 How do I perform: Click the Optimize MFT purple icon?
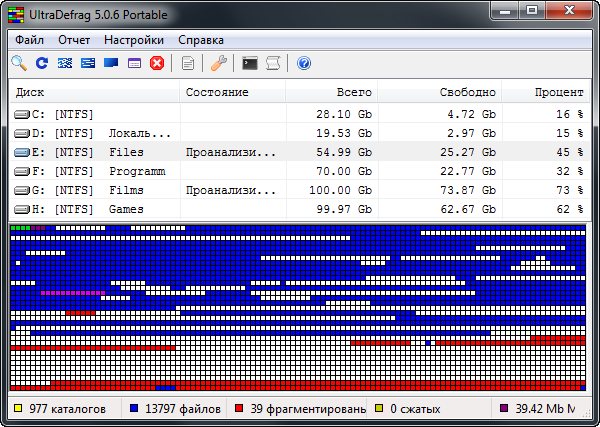[134, 63]
